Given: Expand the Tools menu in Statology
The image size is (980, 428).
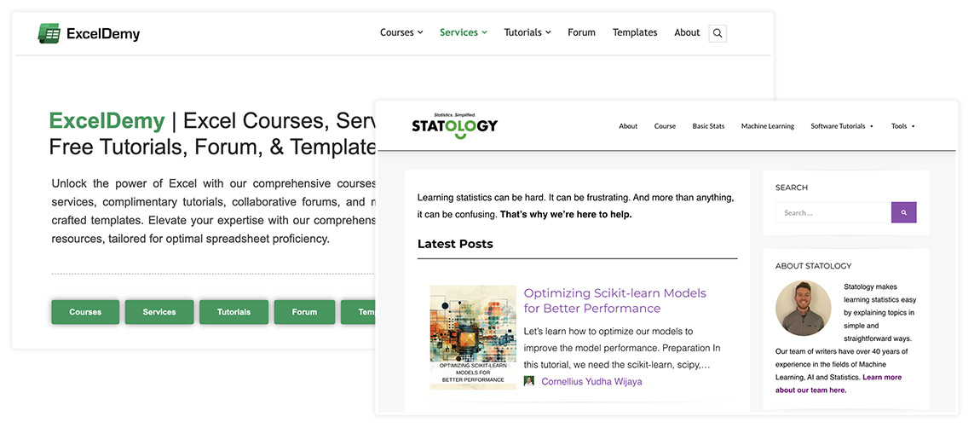Looking at the screenshot, I should click(902, 126).
